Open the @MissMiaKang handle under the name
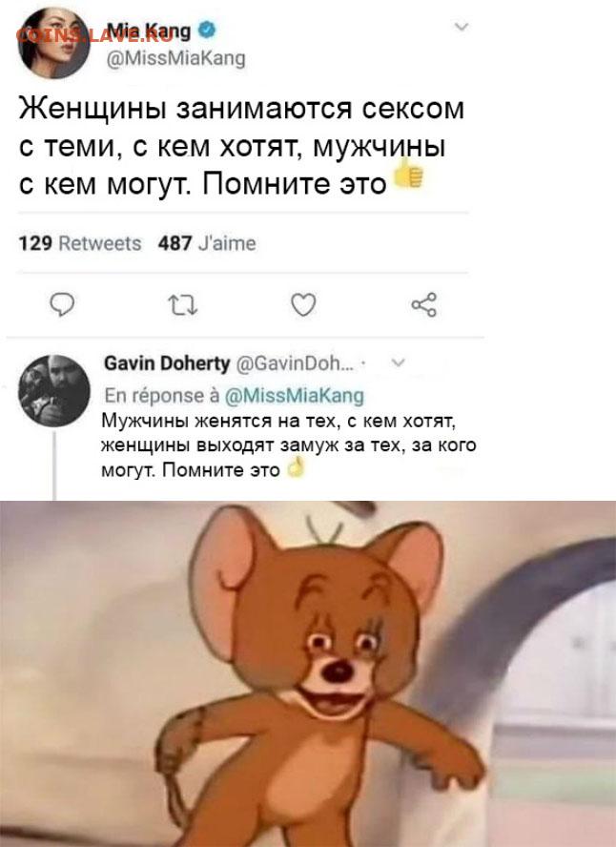Image resolution: width=616 pixels, height=847 pixels. [176, 58]
